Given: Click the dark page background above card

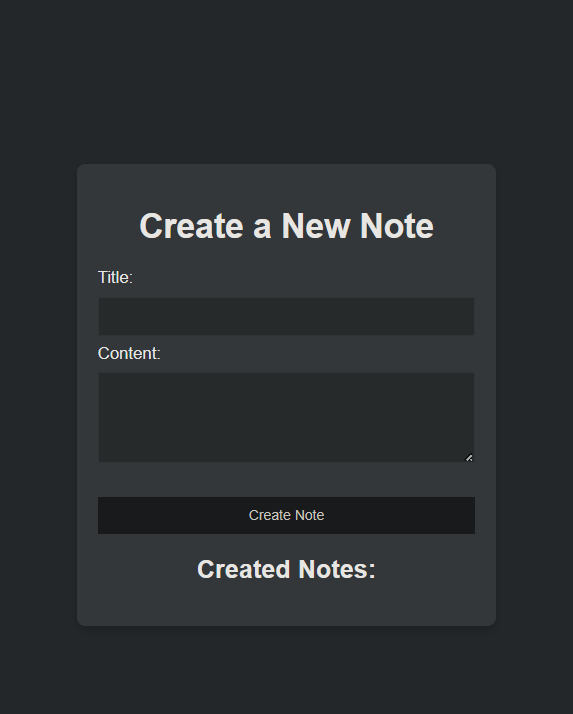Looking at the screenshot, I should coord(286,82).
